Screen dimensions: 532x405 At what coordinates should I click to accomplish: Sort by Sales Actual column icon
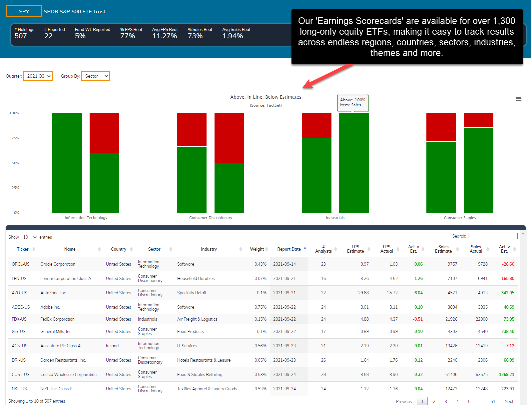(488, 249)
